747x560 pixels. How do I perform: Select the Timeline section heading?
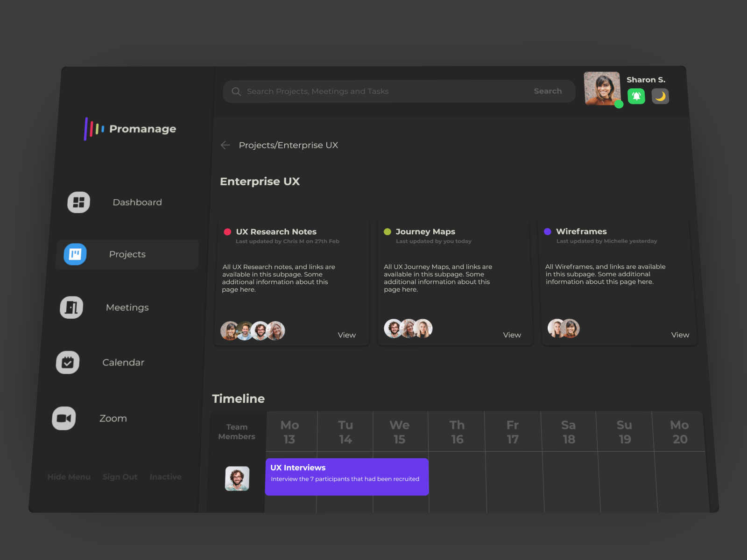(x=238, y=399)
